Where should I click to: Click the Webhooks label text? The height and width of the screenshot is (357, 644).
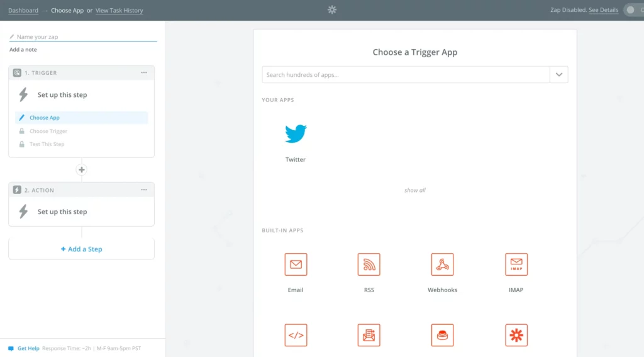click(x=442, y=290)
